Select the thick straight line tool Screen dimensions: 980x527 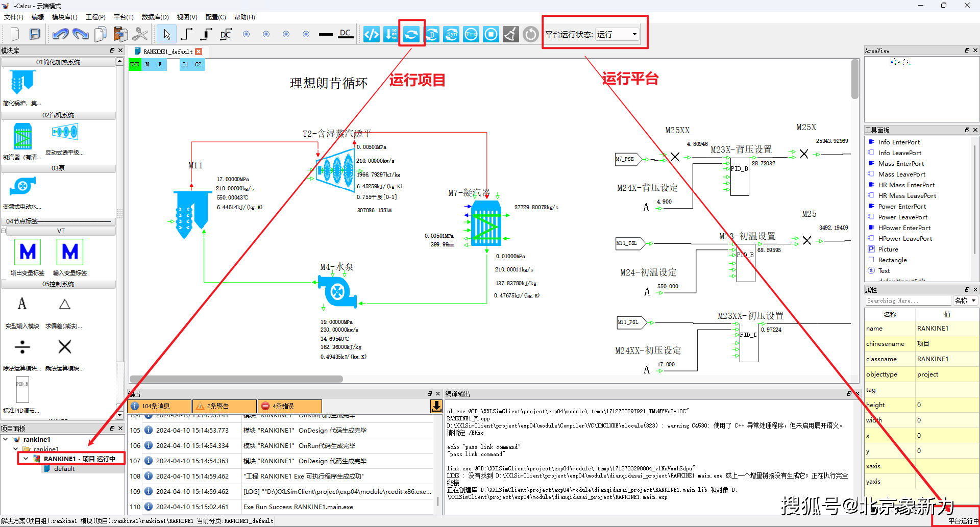[x=326, y=34]
